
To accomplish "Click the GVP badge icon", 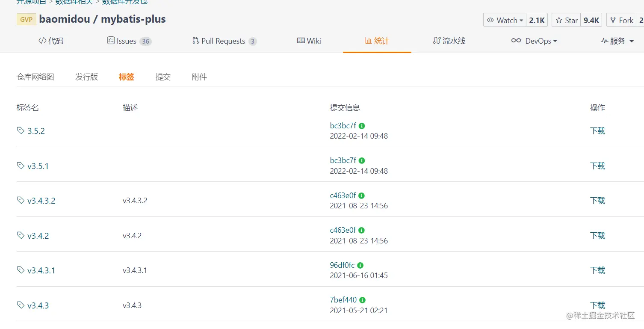I will pos(27,20).
